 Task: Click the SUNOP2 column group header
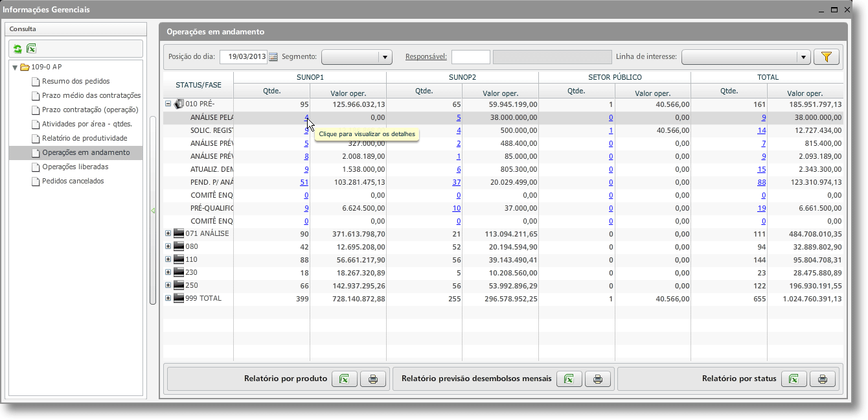pyautogui.click(x=463, y=77)
